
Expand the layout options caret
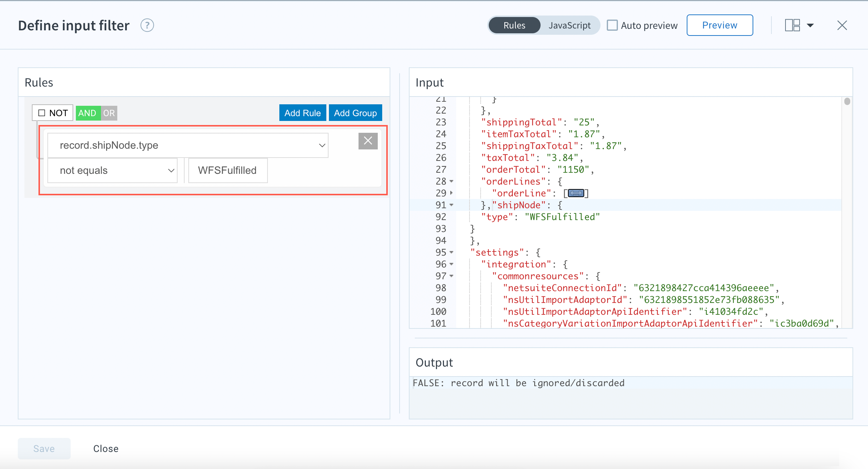pos(810,26)
